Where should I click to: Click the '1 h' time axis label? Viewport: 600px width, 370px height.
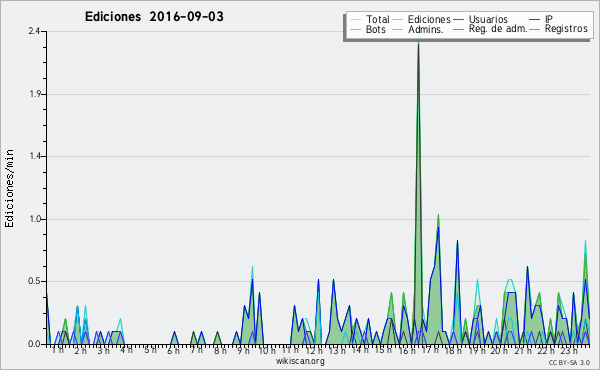(58, 350)
